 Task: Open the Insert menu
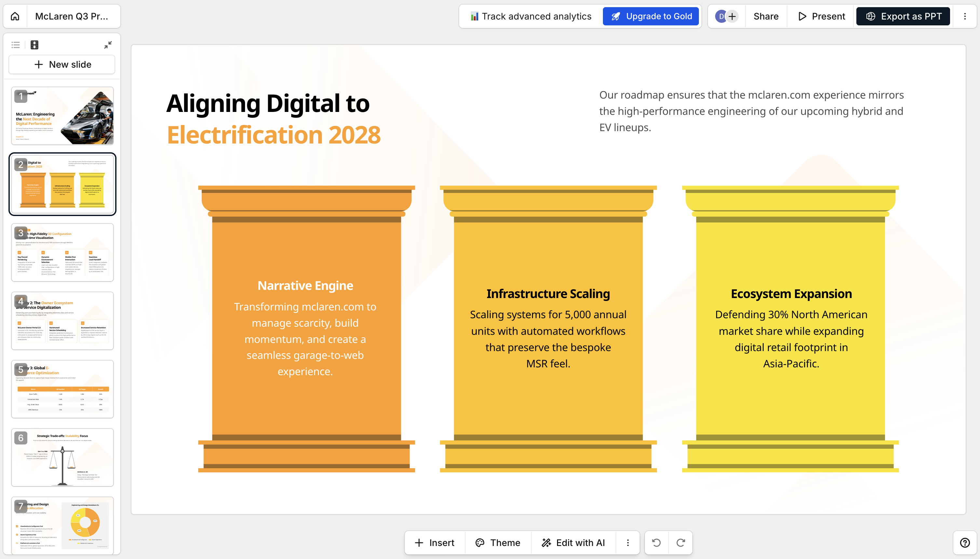435,542
